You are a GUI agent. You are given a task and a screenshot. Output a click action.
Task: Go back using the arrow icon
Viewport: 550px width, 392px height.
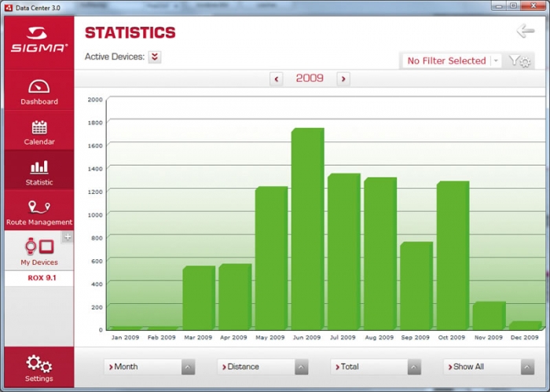pos(526,31)
